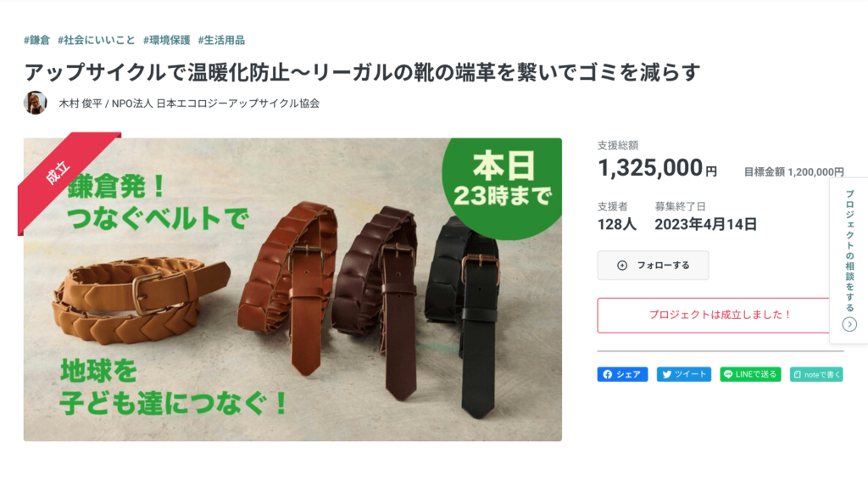This screenshot has width=868, height=487.
Task: Click the project owner avatar photo
Action: tap(35, 103)
